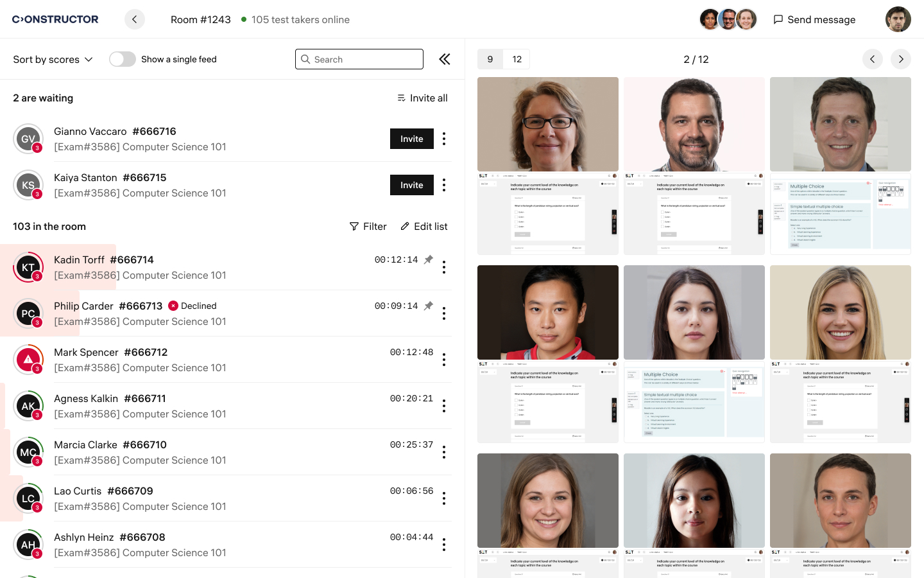Show 9 feeds per page

pos(490,59)
